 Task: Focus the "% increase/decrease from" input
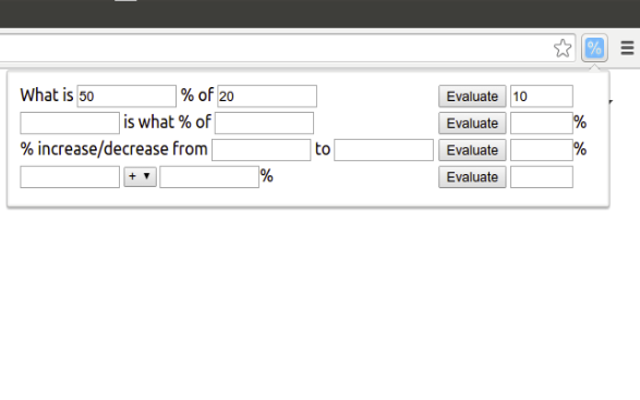261,150
